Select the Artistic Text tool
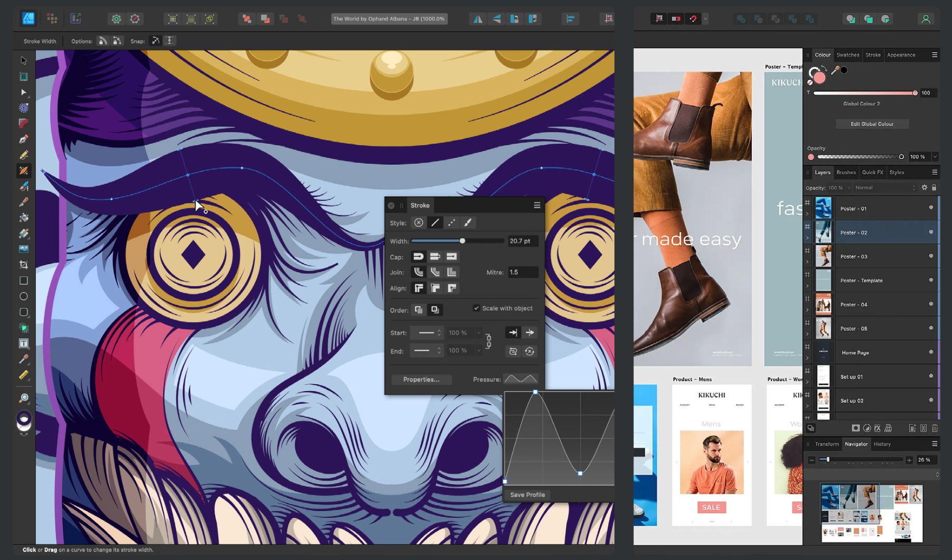The height and width of the screenshot is (560, 952). click(x=24, y=344)
